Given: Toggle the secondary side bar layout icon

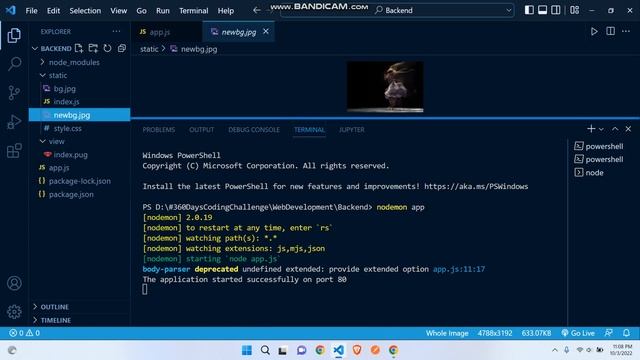Looking at the screenshot, I should [x=556, y=10].
